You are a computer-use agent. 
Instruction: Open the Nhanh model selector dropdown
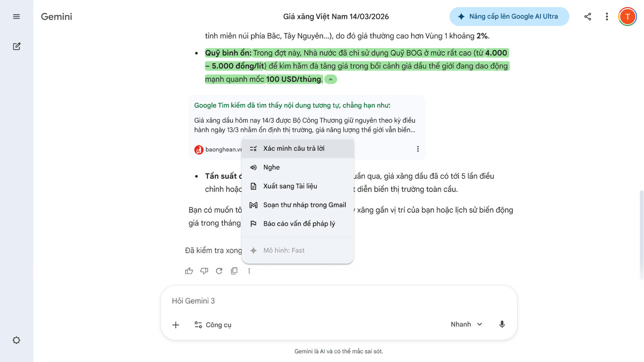point(466,325)
